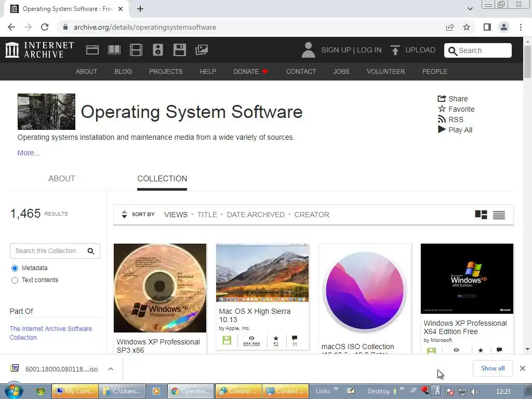Click the site lock icon in address bar

(65, 27)
